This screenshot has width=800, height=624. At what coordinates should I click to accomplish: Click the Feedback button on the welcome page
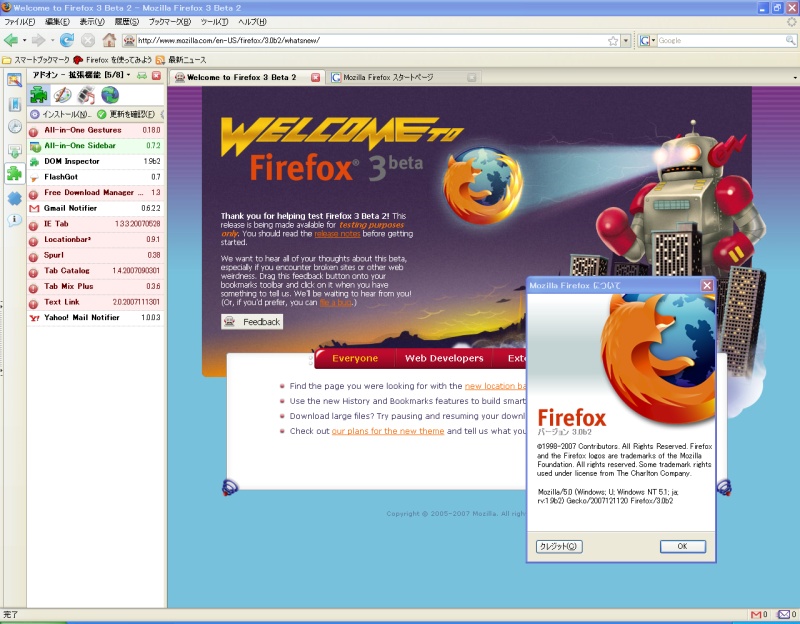coord(252,322)
